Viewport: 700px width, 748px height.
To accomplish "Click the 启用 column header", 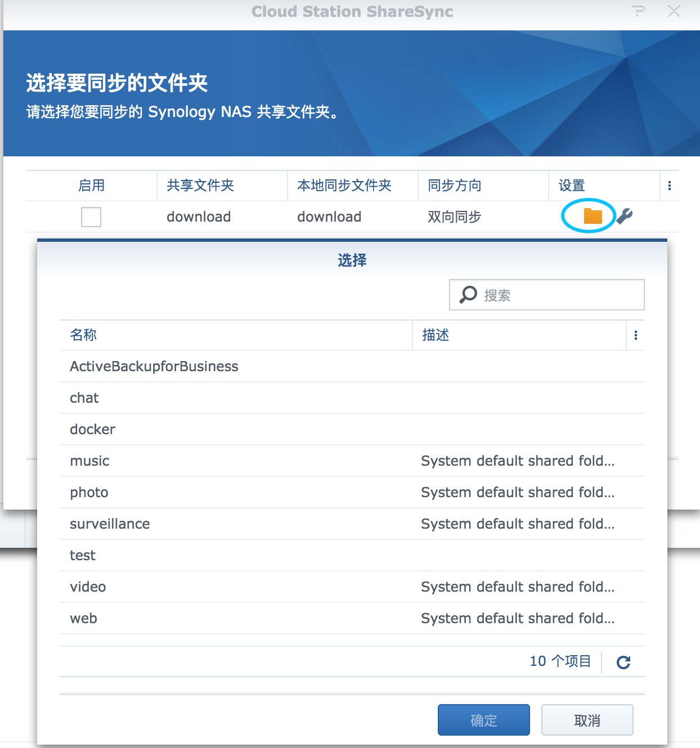I will pyautogui.click(x=91, y=186).
